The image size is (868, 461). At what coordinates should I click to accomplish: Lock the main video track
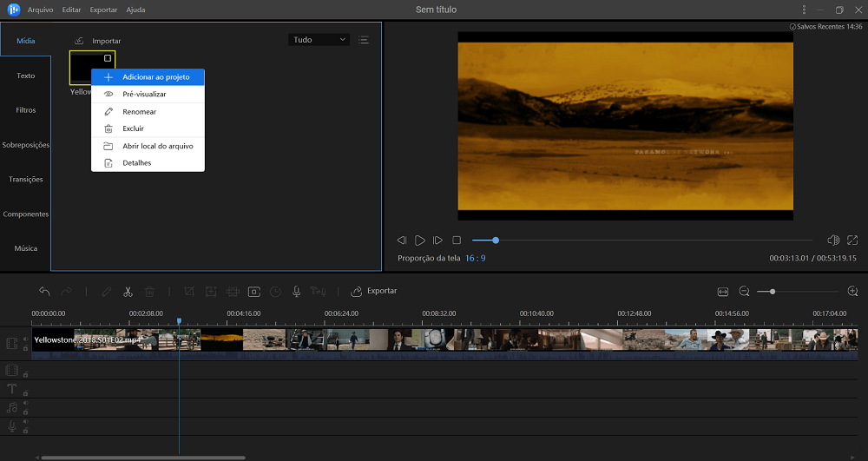coord(25,348)
